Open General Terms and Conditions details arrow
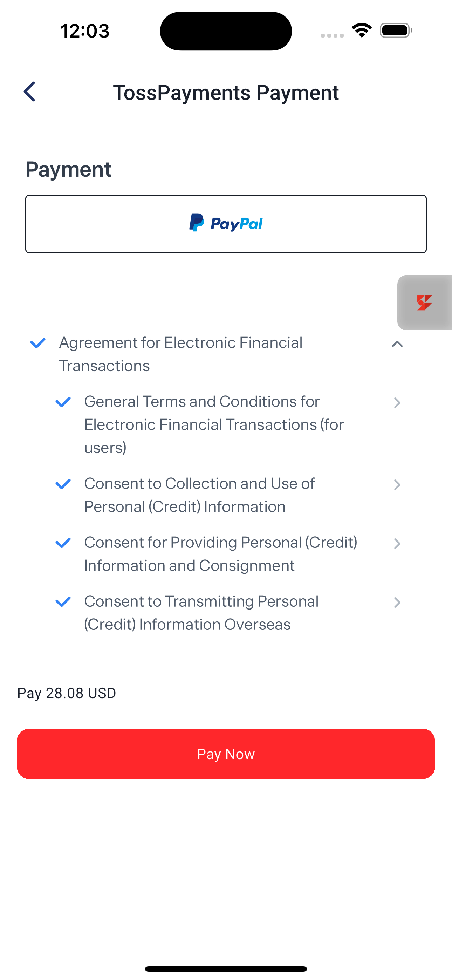 pos(397,402)
